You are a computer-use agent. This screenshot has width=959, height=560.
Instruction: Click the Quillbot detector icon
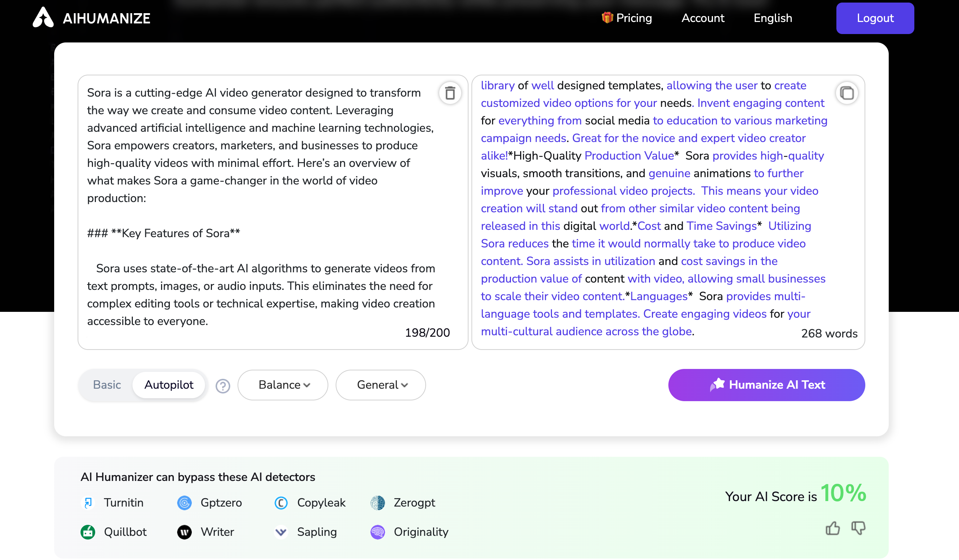89,532
